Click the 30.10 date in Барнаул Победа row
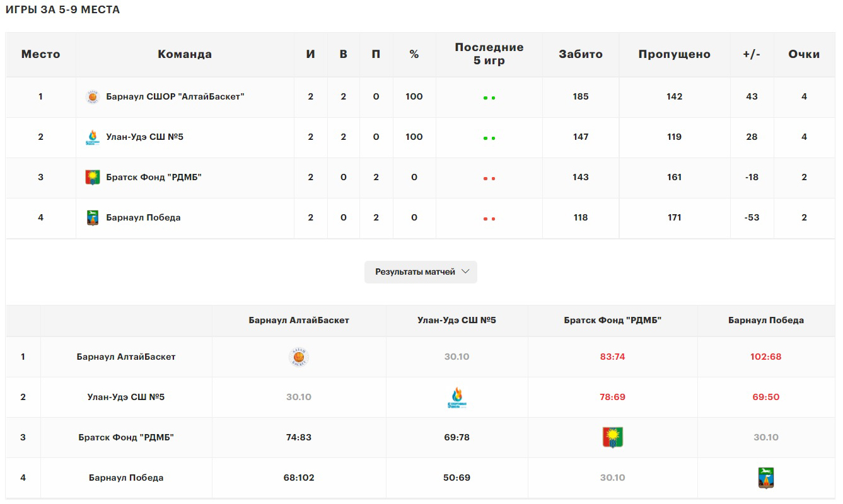The width and height of the screenshot is (843, 504). [x=613, y=478]
